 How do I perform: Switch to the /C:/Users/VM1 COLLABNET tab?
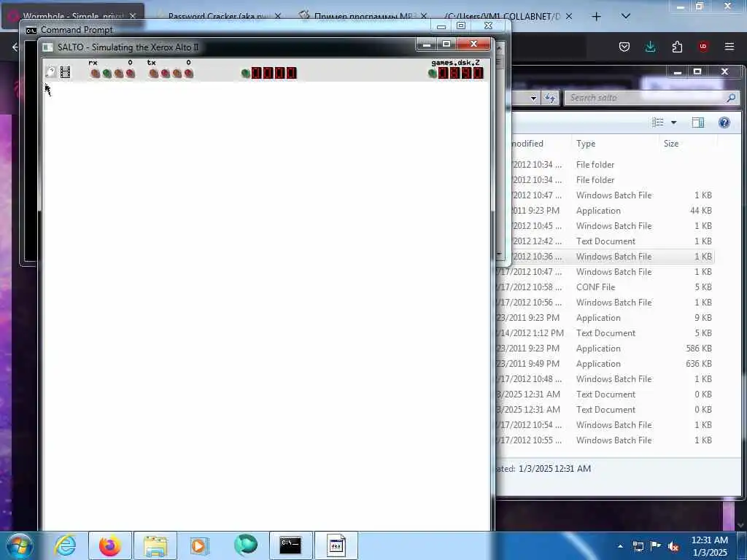point(502,16)
